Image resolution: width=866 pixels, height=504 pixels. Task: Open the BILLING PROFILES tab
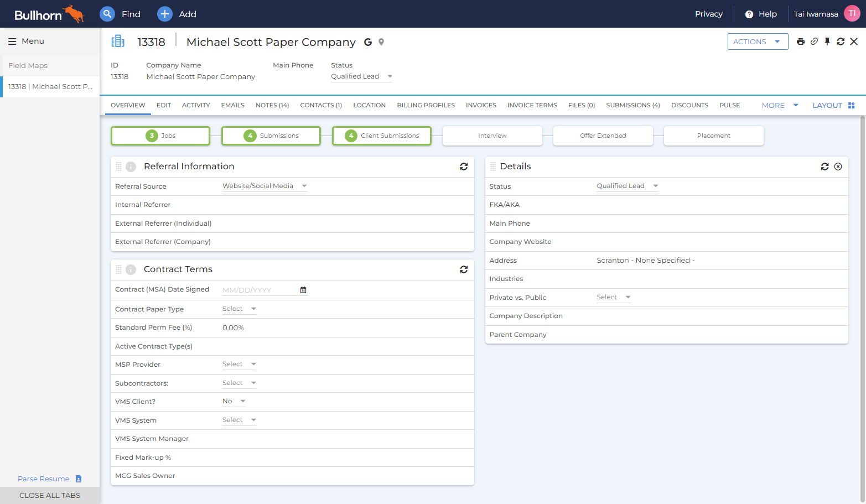pyautogui.click(x=426, y=105)
